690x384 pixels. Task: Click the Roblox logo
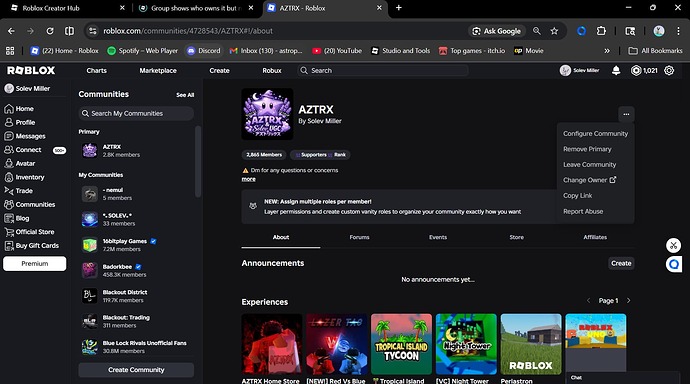pyautogui.click(x=31, y=70)
